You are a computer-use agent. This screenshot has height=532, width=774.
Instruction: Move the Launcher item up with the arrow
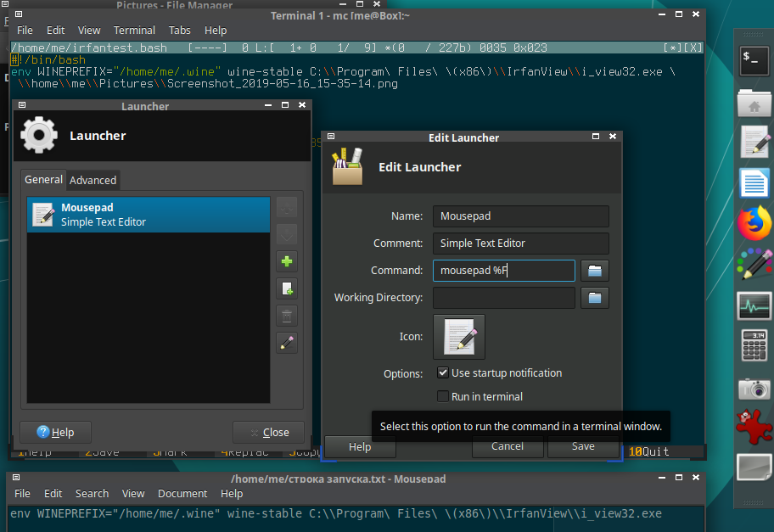[x=287, y=207]
